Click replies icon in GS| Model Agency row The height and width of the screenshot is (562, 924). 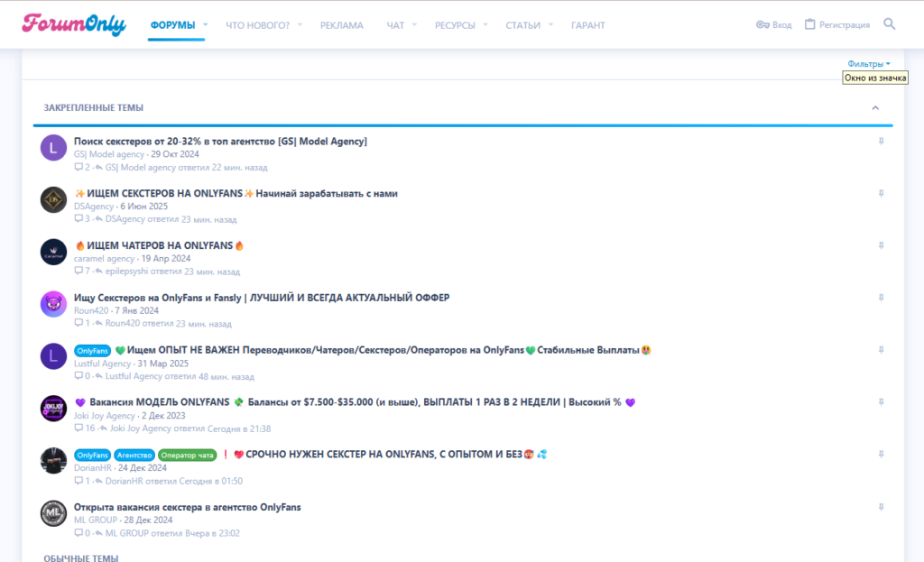[79, 167]
